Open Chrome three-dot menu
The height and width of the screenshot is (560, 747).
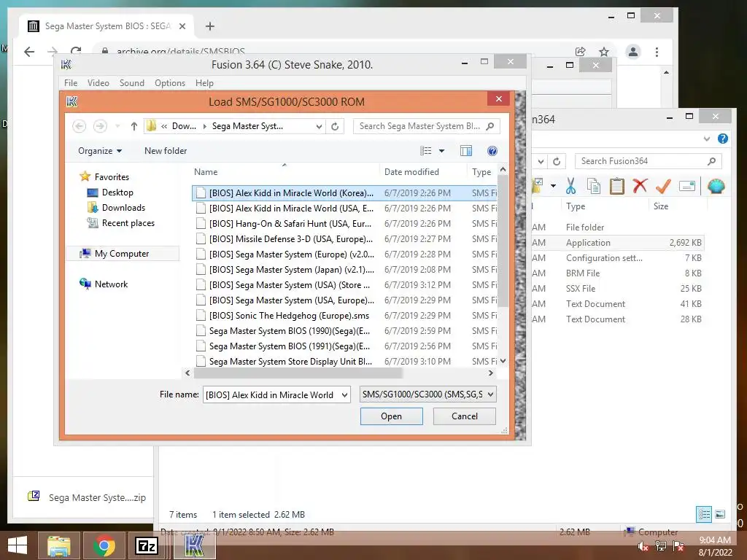[x=657, y=52]
